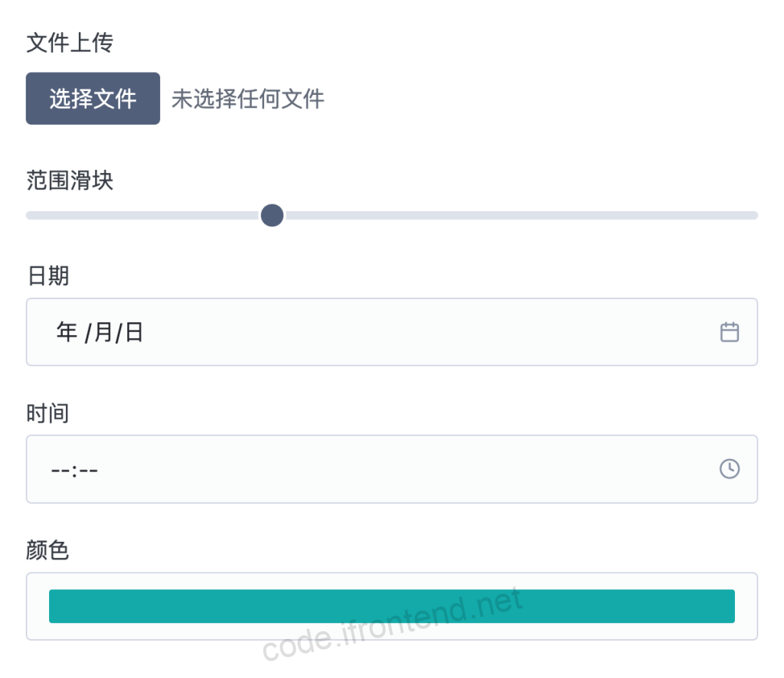This screenshot has height=678, width=784.
Task: Select the minute placeholder in time field
Action: coord(88,469)
